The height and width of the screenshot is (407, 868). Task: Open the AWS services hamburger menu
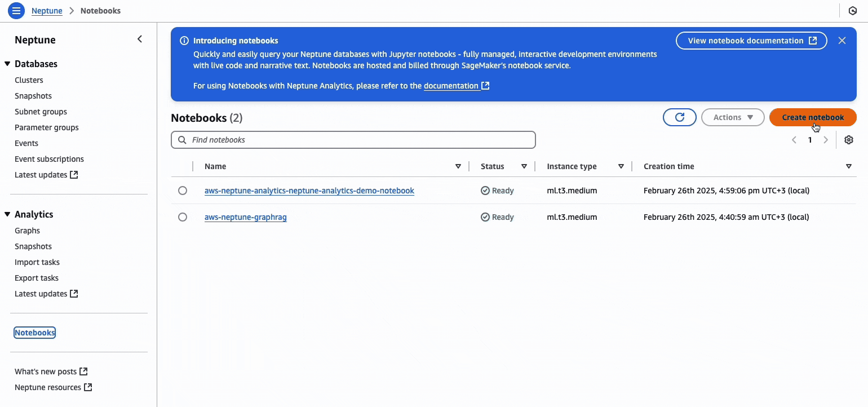(x=16, y=10)
